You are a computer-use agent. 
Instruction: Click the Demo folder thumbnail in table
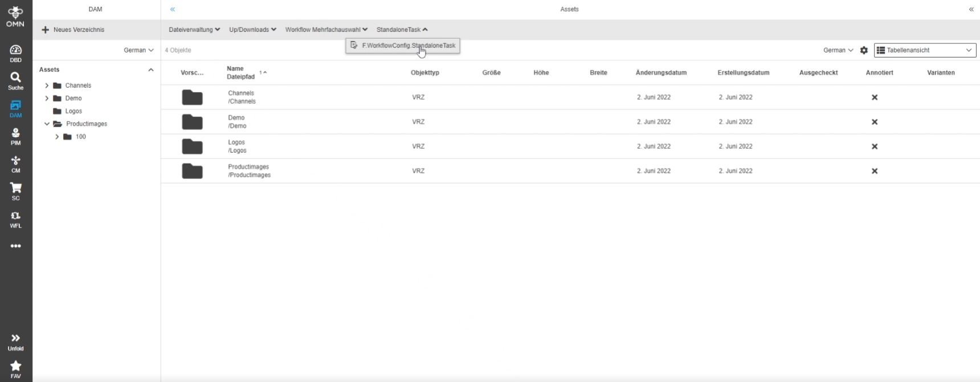[x=192, y=122]
